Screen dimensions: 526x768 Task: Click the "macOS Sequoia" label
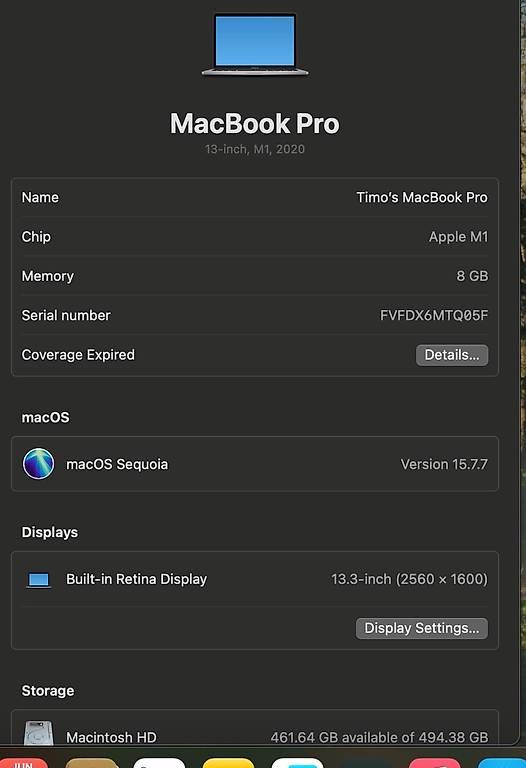coord(117,464)
